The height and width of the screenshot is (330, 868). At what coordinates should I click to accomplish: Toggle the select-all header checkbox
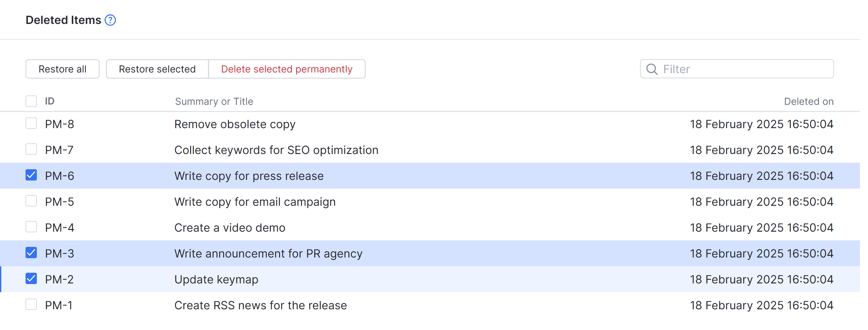point(31,102)
